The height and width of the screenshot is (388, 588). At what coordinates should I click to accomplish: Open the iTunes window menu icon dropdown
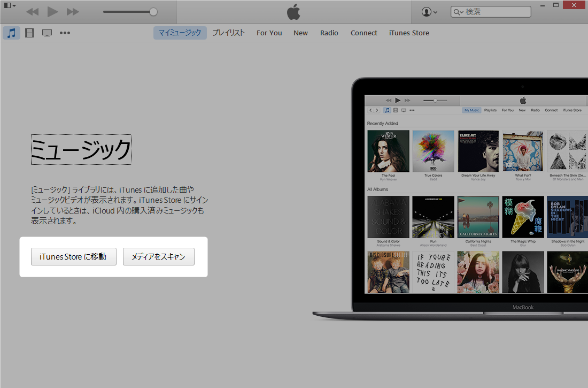(x=10, y=6)
